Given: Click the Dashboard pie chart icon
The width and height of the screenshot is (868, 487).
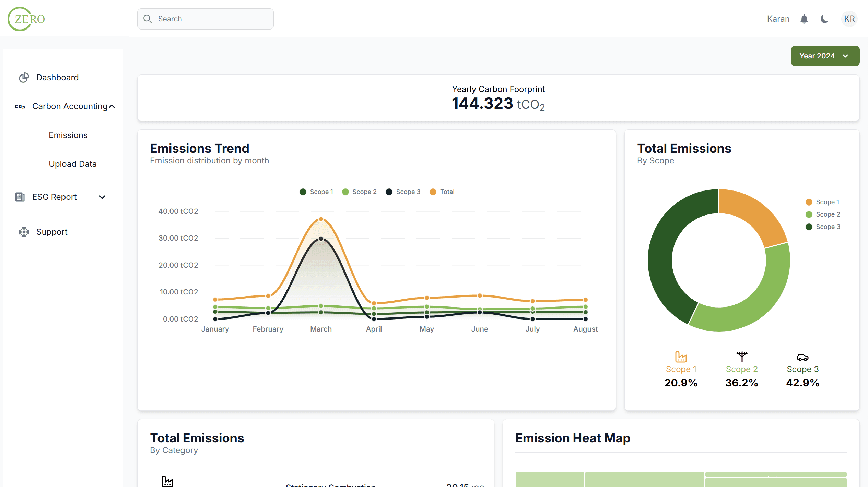Looking at the screenshot, I should [x=24, y=78].
